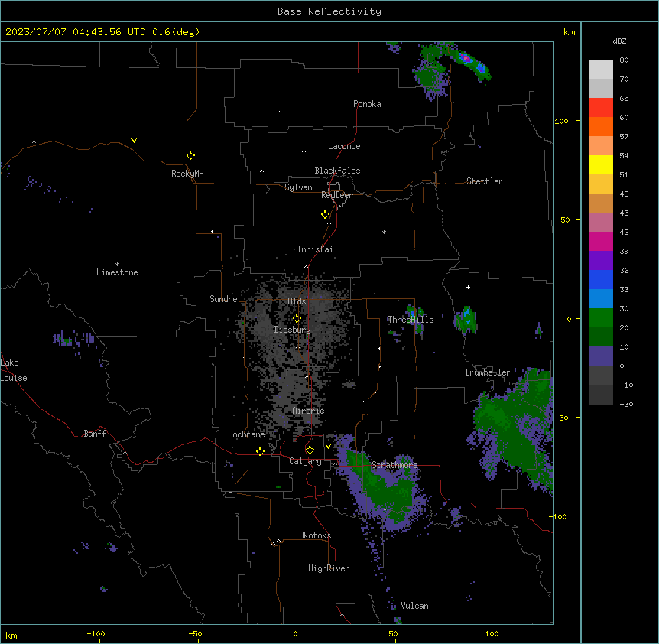Image resolution: width=659 pixels, height=644 pixels.
Task: Click the Sundre label
Action: click(x=223, y=299)
